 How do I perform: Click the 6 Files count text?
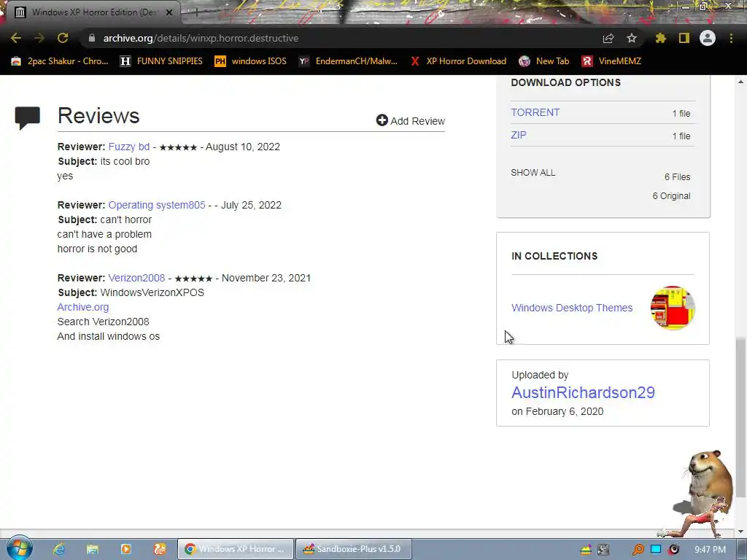coord(677,176)
